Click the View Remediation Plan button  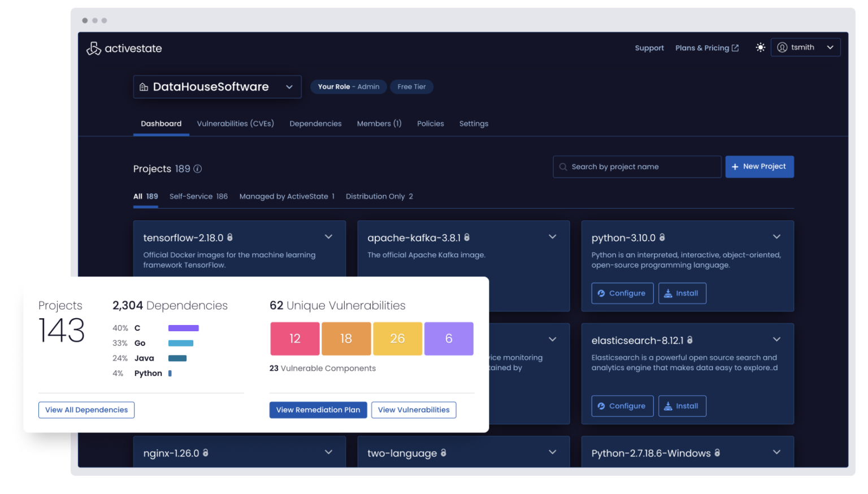pos(318,410)
